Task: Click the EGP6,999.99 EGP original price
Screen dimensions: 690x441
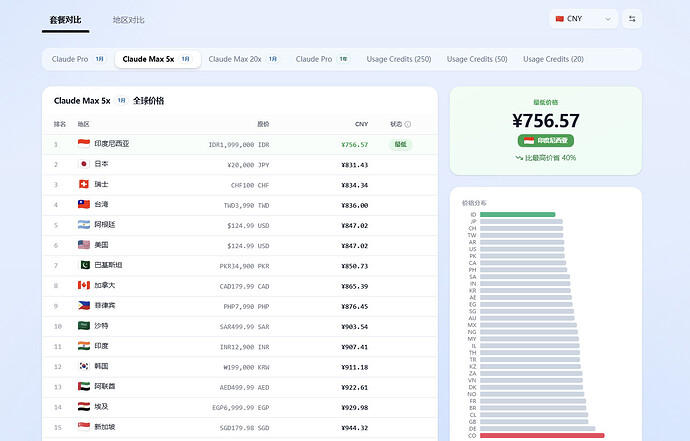Action: [x=241, y=408]
